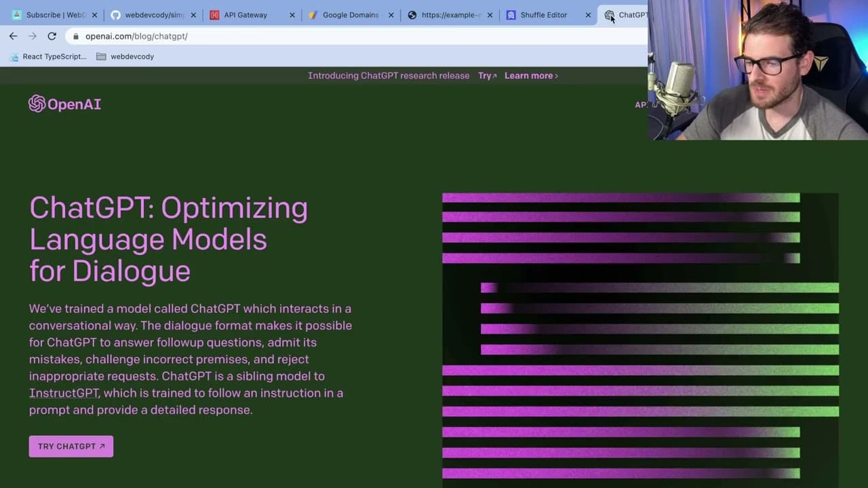
Task: Click the browser forward arrow
Action: 33,36
